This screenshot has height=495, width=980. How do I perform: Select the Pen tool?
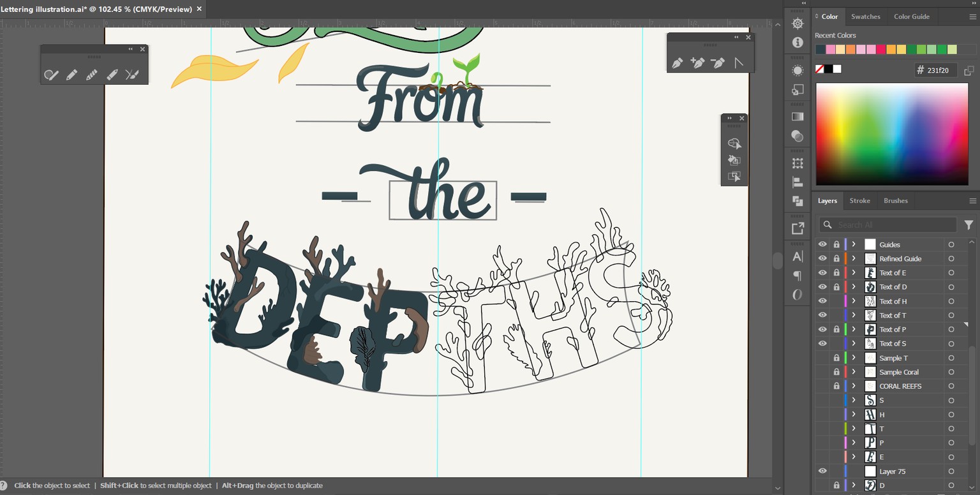pos(678,63)
